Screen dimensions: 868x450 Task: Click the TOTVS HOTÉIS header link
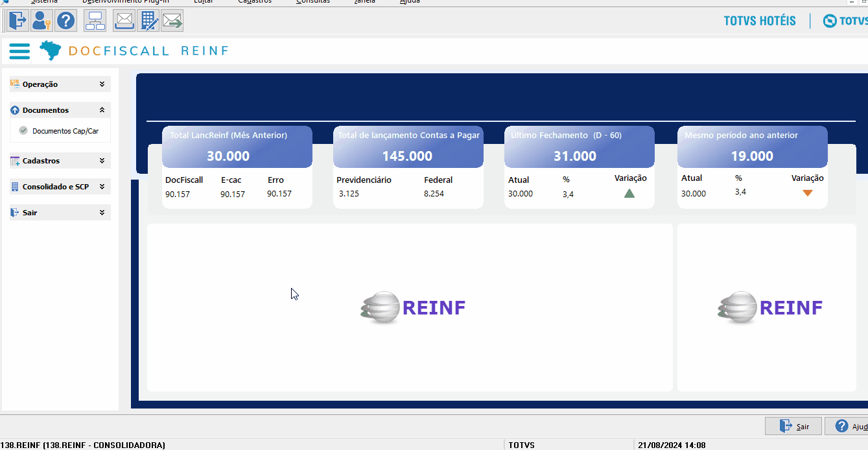pyautogui.click(x=760, y=21)
